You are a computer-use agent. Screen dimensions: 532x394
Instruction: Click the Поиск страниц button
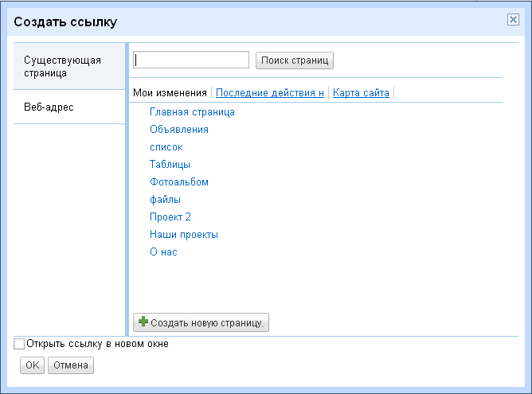[295, 60]
